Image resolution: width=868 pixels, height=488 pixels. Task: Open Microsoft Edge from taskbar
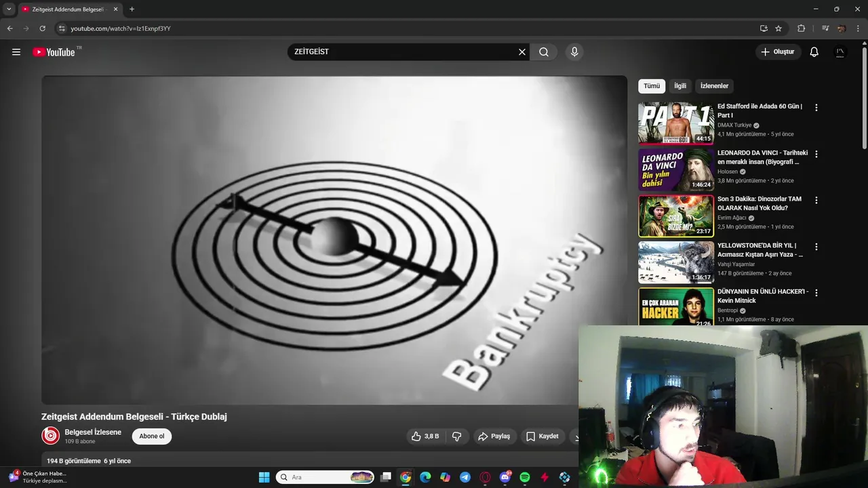point(425,477)
